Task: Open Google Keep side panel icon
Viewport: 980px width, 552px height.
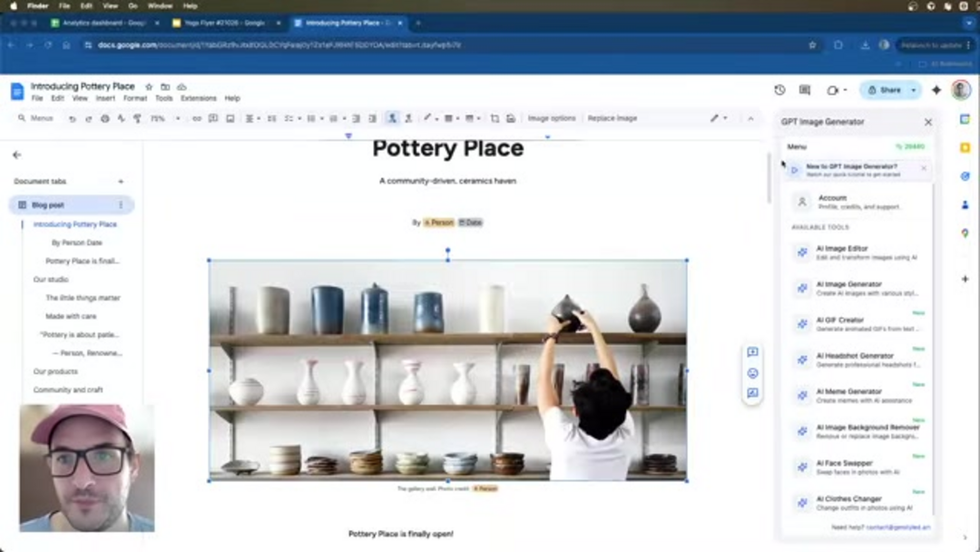Action: (965, 147)
